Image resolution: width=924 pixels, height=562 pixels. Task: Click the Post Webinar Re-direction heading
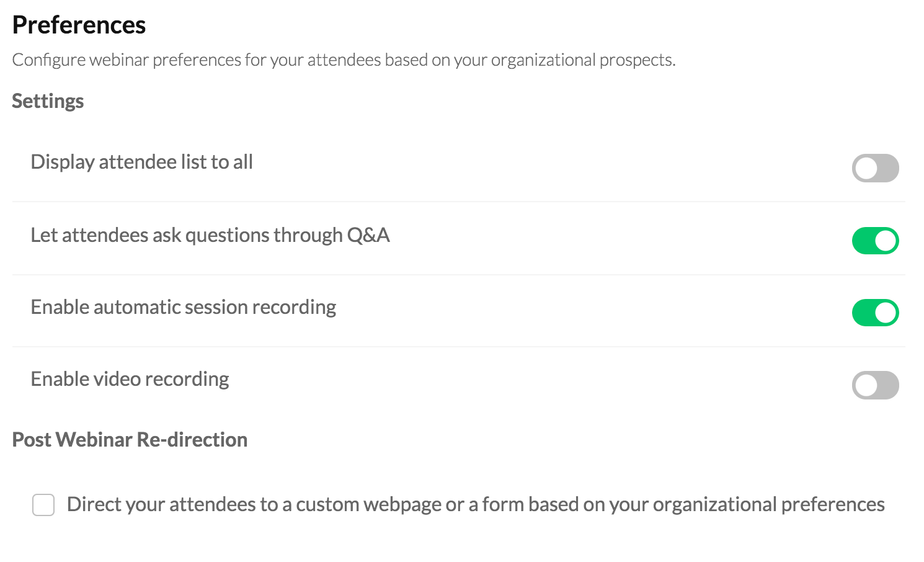point(130,440)
